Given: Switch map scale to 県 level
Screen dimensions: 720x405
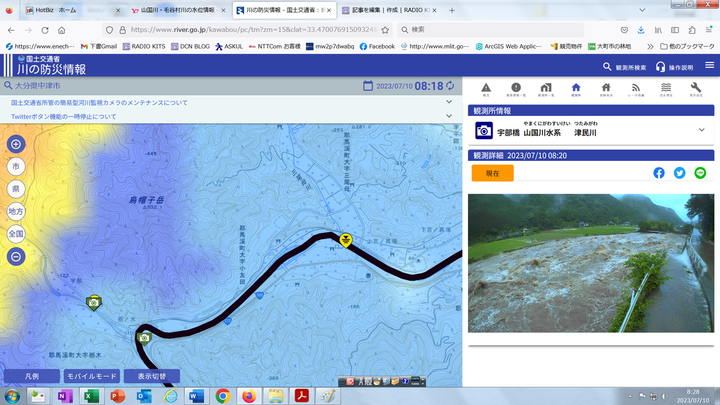Looking at the screenshot, I should (16, 188).
